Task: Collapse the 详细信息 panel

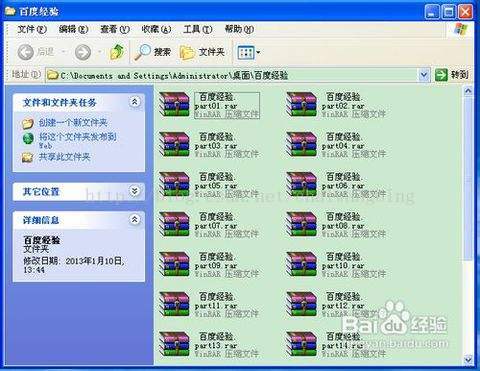Action: click(134, 219)
